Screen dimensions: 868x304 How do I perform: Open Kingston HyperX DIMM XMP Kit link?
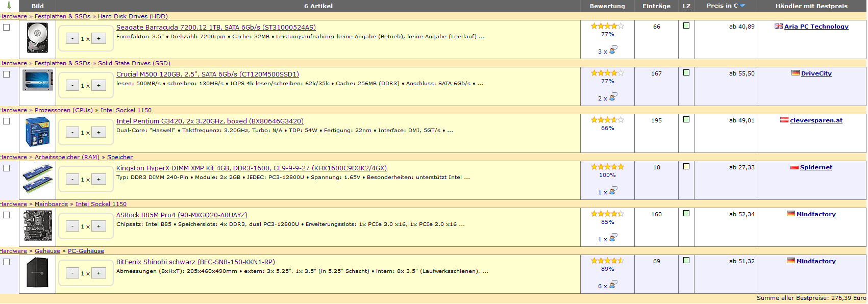click(252, 168)
